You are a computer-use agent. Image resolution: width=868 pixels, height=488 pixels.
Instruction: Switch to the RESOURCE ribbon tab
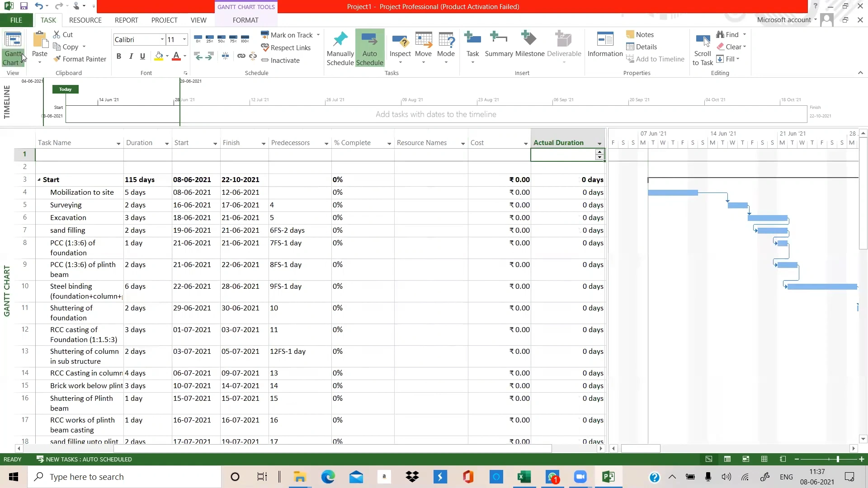pyautogui.click(x=85, y=20)
